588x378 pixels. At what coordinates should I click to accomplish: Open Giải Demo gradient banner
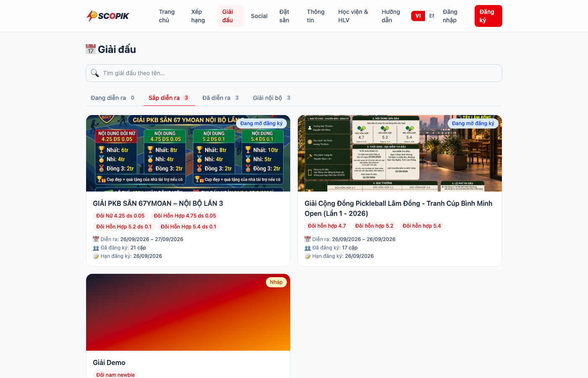point(188,312)
